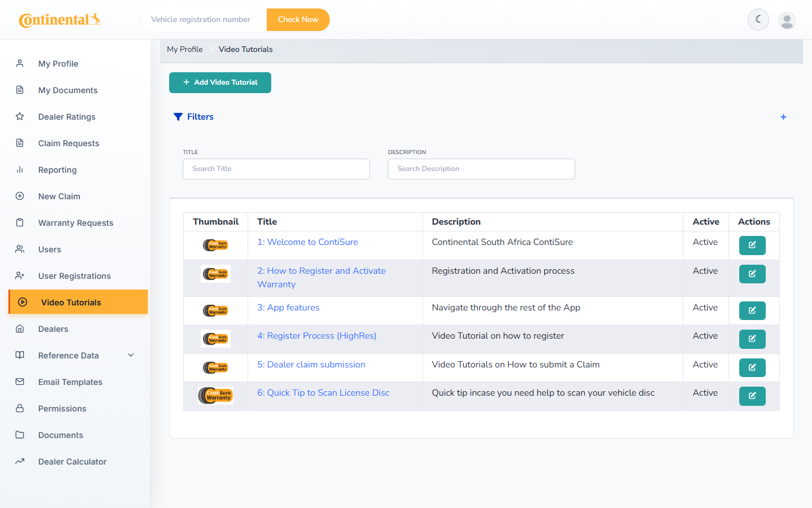812x508 pixels.
Task: Open the 5: Dealer claim submission link
Action: [x=311, y=365]
